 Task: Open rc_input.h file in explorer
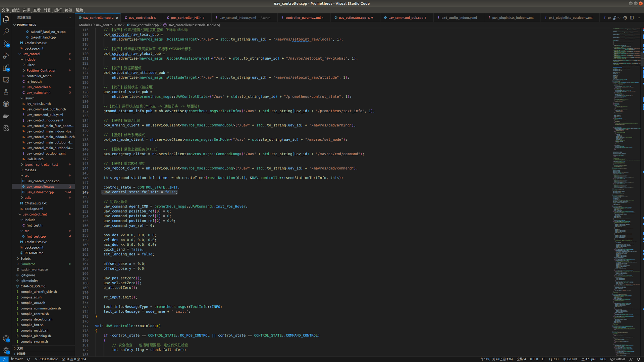43,81
